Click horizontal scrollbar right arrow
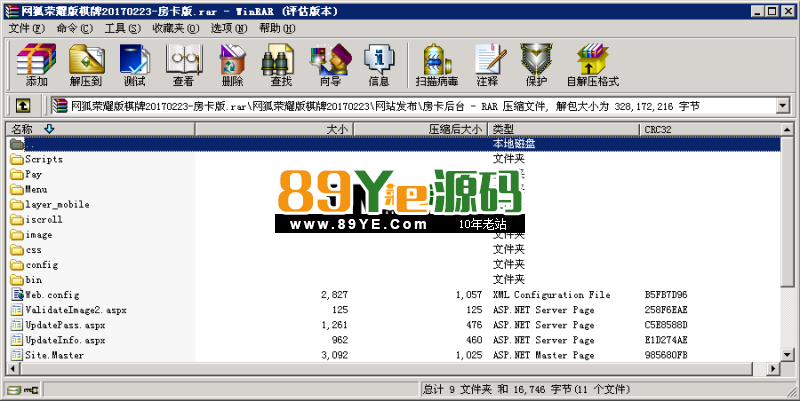Image resolution: width=800 pixels, height=401 pixels. click(x=773, y=368)
